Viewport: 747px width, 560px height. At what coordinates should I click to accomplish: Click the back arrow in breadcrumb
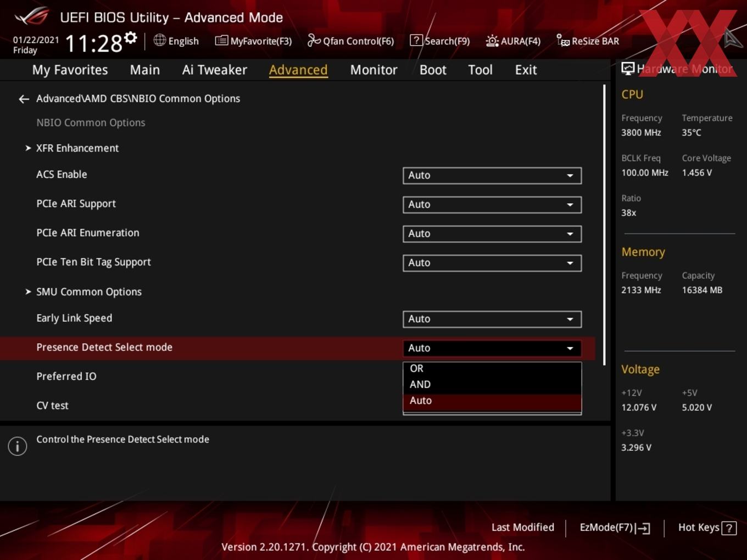click(24, 99)
